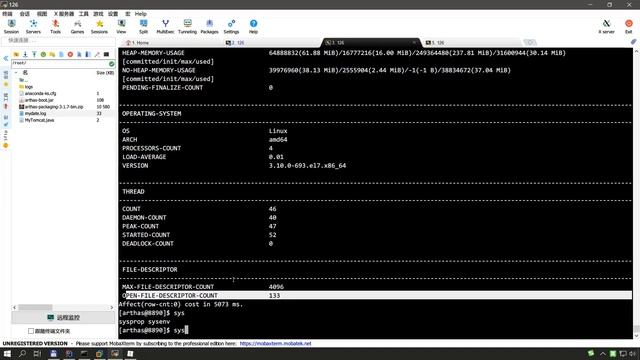
Task: Click the SFTP new file icon
Action: [61, 54]
